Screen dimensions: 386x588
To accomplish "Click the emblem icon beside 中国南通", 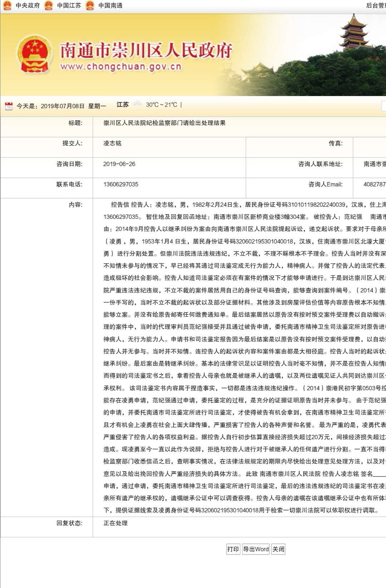I will click(90, 5).
